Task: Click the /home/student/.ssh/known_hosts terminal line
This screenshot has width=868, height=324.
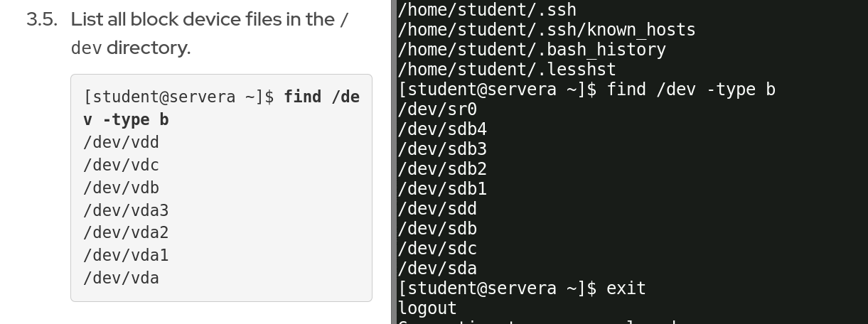Action: (547, 30)
